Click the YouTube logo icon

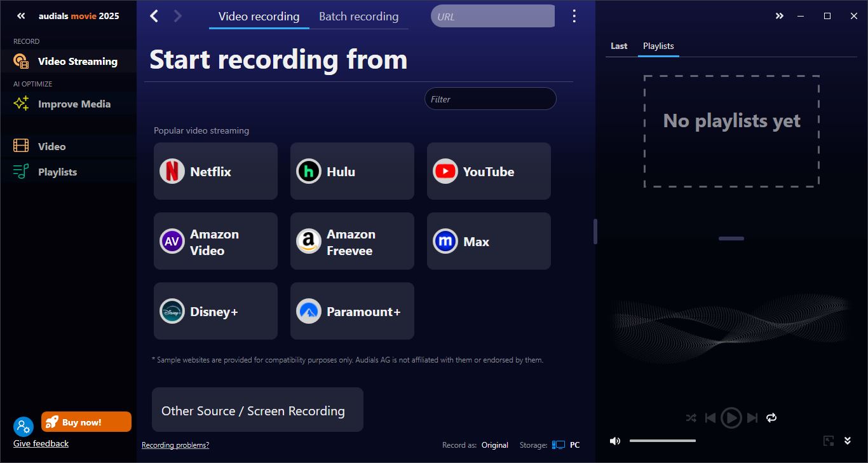tap(445, 171)
